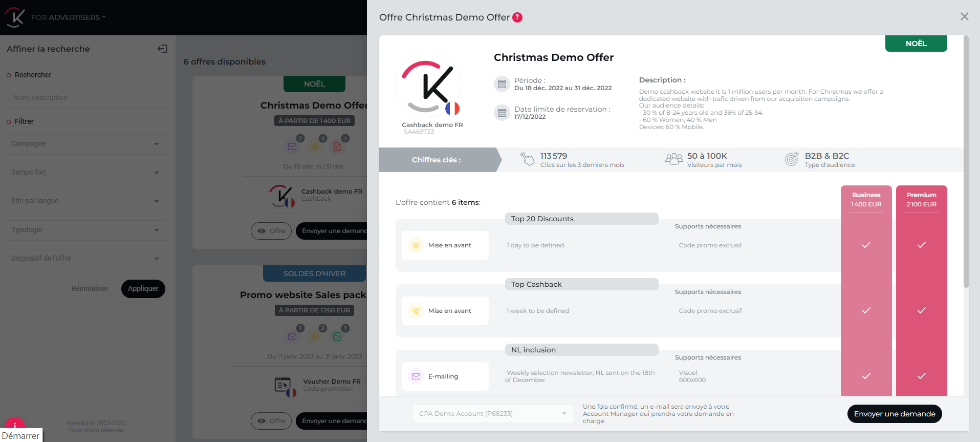
Task: Collapse the Affiner la recherche sidebar
Action: [x=162, y=49]
